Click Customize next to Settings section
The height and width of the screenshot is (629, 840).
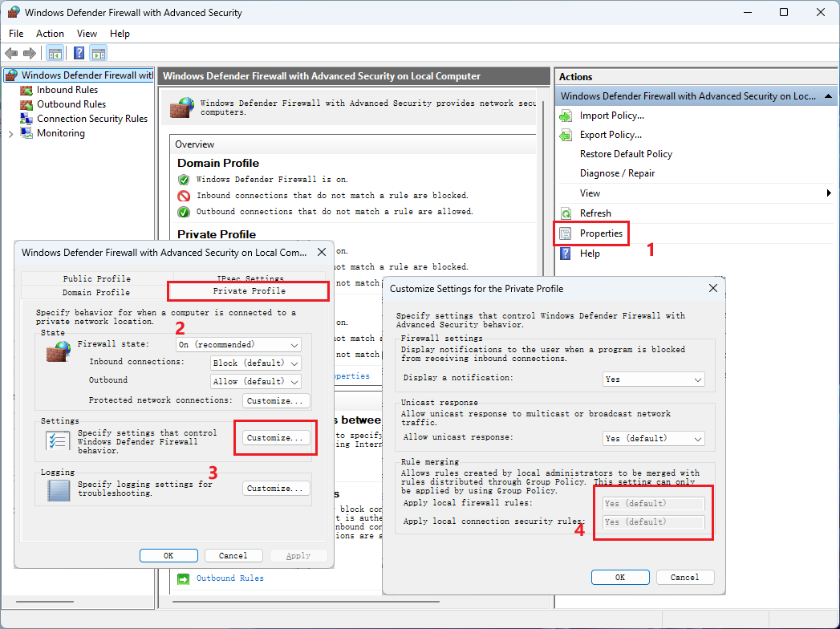[x=275, y=437]
